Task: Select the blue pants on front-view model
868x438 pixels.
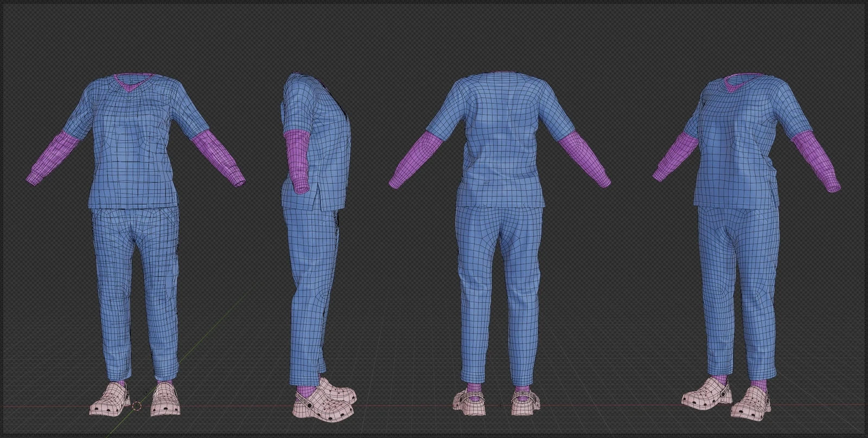Action: tap(135, 293)
